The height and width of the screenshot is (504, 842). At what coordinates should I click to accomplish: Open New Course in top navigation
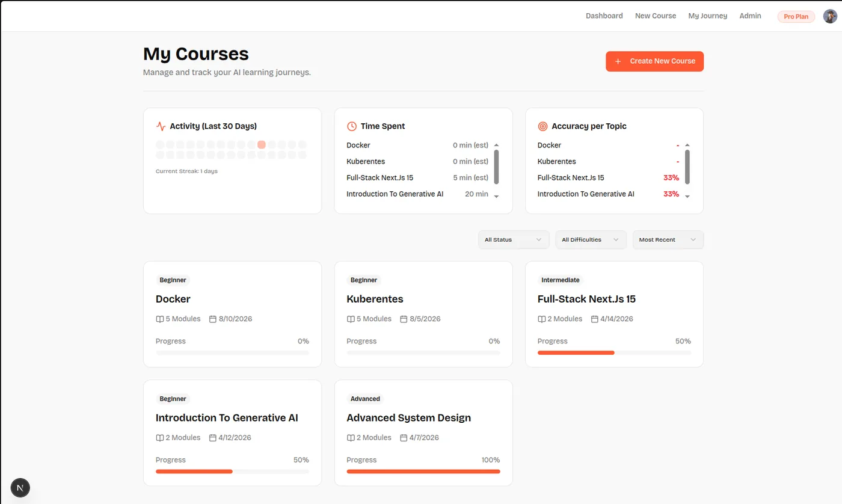[x=656, y=16]
